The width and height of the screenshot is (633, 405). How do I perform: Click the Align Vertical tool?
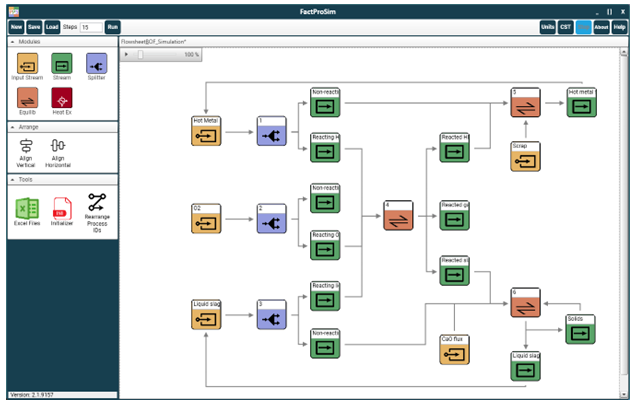(x=26, y=153)
